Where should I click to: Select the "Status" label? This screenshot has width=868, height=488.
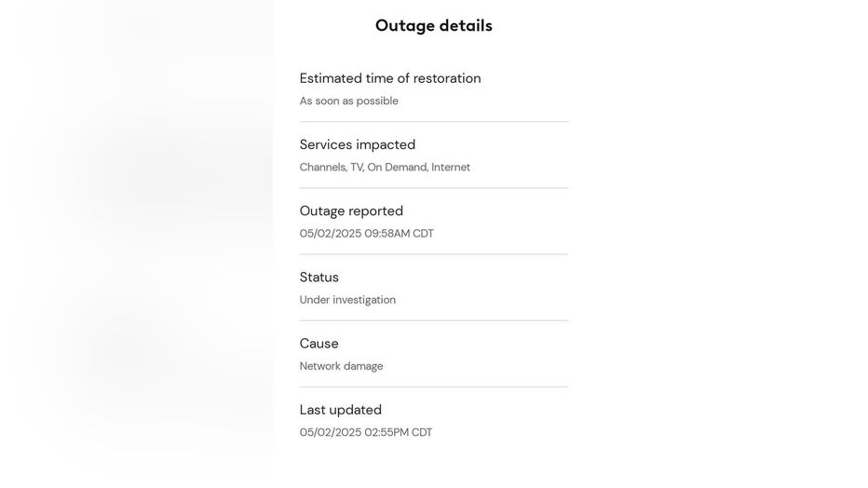coord(319,278)
